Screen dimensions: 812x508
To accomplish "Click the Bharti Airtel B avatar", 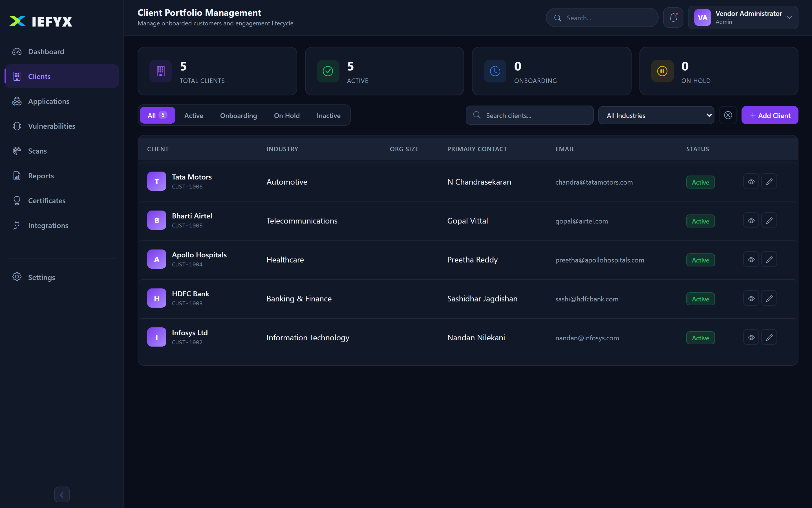I will pos(157,220).
